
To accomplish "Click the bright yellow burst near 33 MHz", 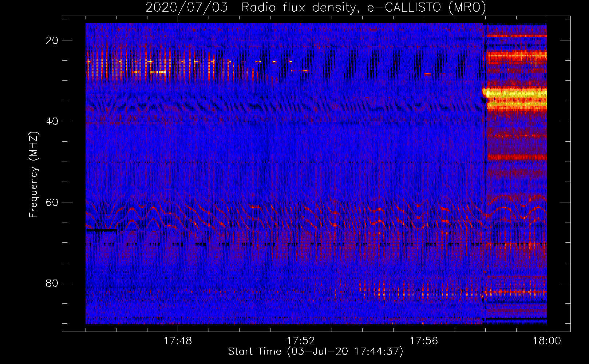I will (515, 94).
